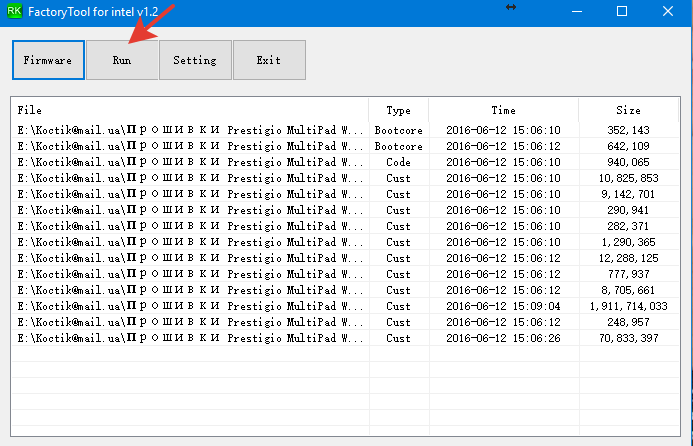Click the RK application icon in title bar

[x=15, y=11]
